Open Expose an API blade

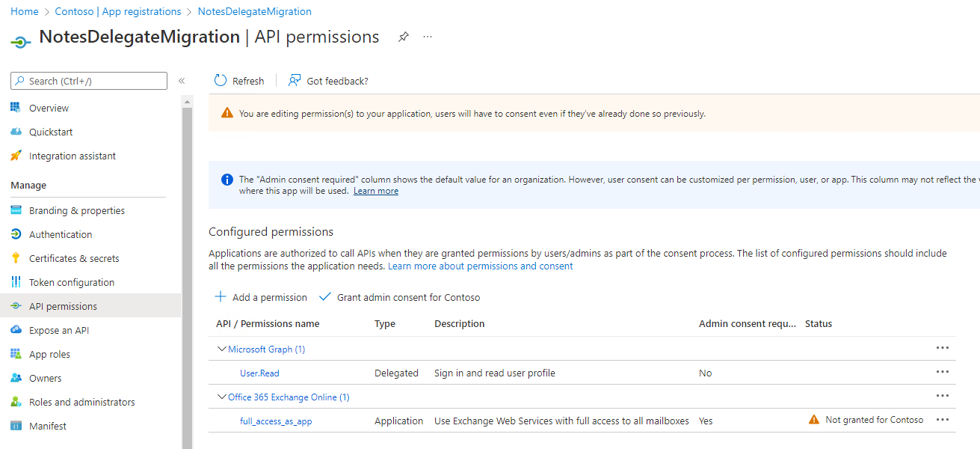(x=64, y=329)
